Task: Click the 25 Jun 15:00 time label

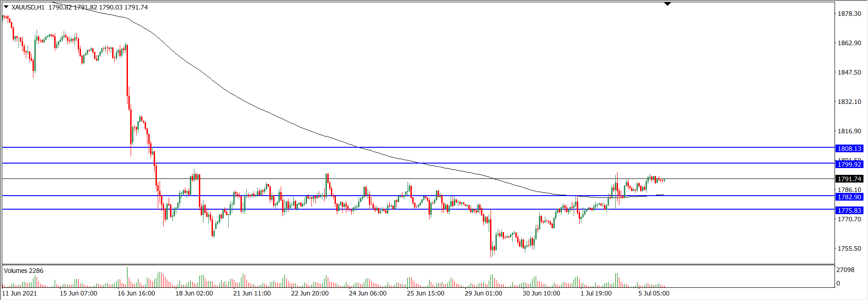Action: point(426,293)
